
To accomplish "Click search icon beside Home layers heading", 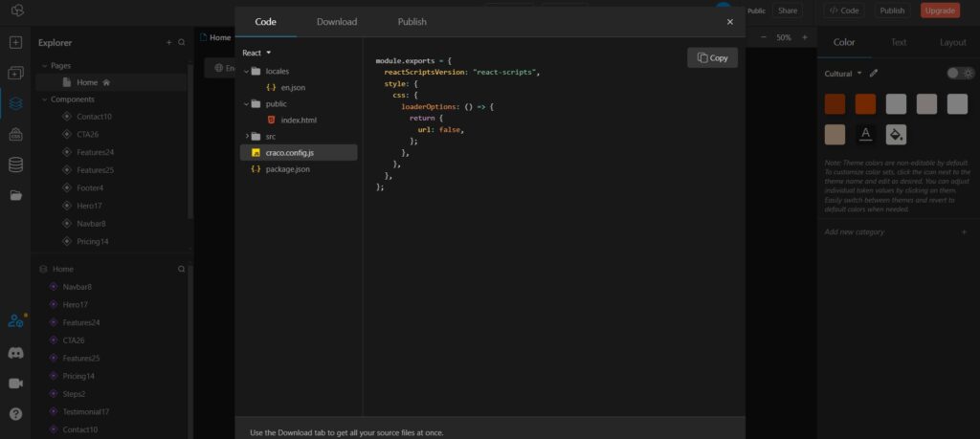I will coord(181,269).
